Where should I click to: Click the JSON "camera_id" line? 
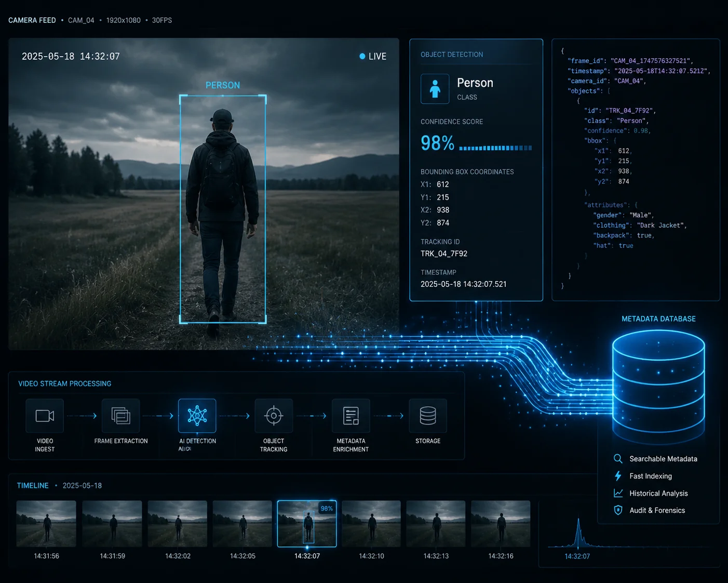607,81
